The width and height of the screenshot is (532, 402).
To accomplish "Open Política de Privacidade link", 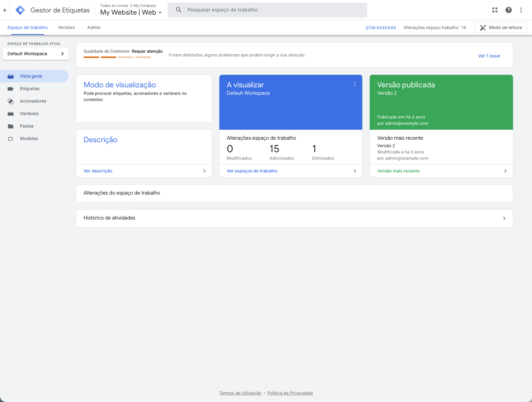I will (290, 393).
